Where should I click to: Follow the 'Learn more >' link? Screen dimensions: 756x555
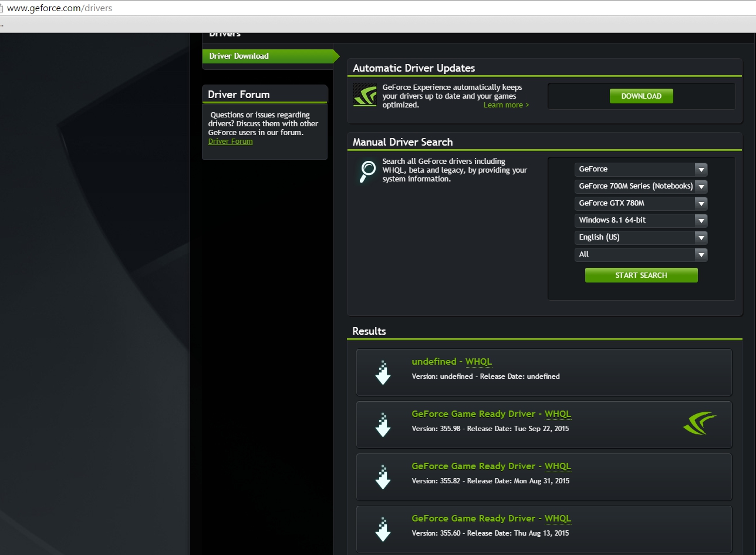click(x=506, y=105)
